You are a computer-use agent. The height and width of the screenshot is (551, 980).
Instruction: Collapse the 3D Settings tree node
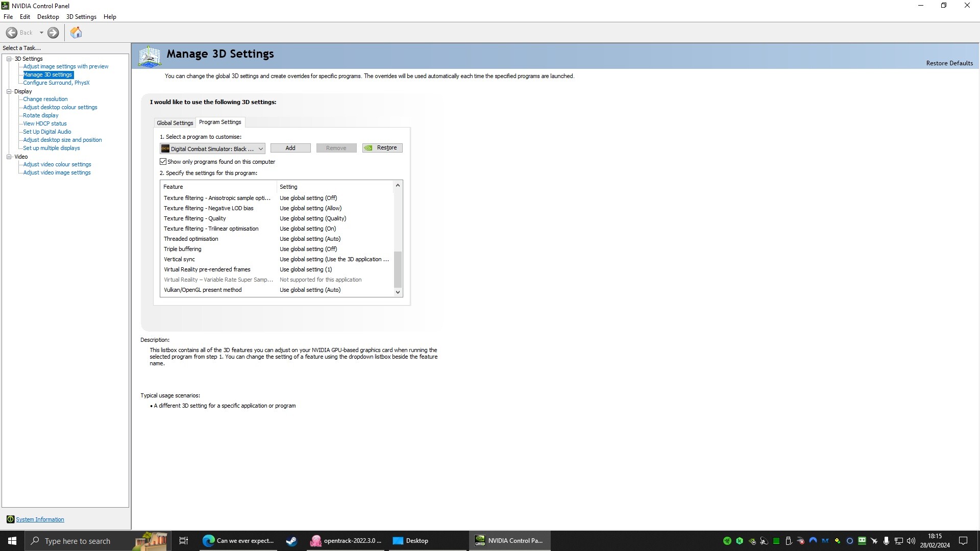(x=9, y=59)
